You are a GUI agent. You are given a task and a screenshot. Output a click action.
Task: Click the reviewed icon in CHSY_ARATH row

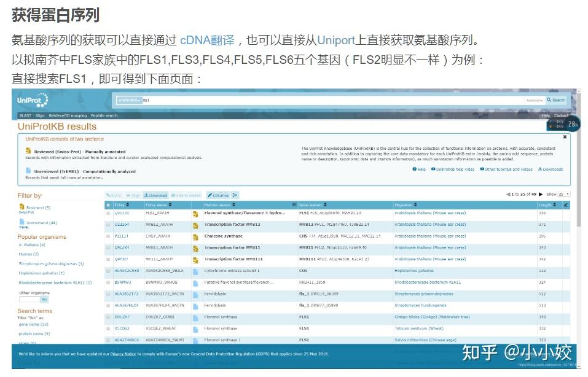coord(195,237)
